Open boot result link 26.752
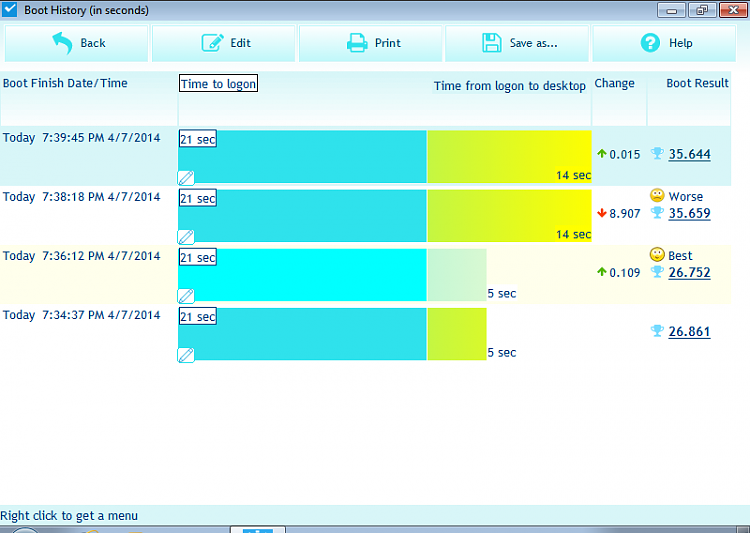The height and width of the screenshot is (533, 750). point(689,272)
